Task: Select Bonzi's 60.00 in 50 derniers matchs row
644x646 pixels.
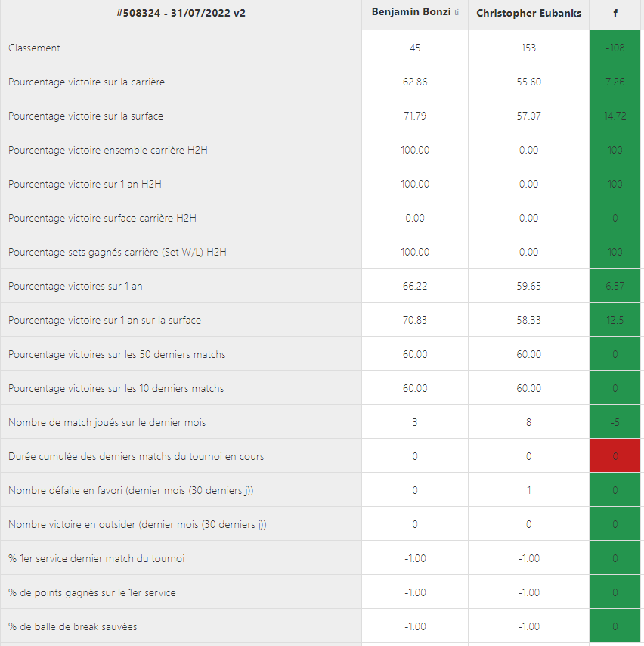Action: [415, 354]
